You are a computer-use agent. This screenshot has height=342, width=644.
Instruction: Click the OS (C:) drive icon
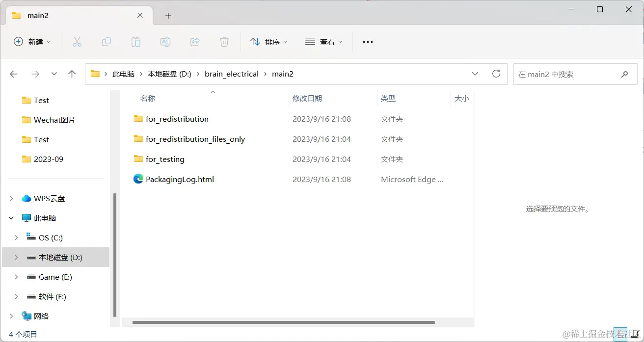pos(31,237)
